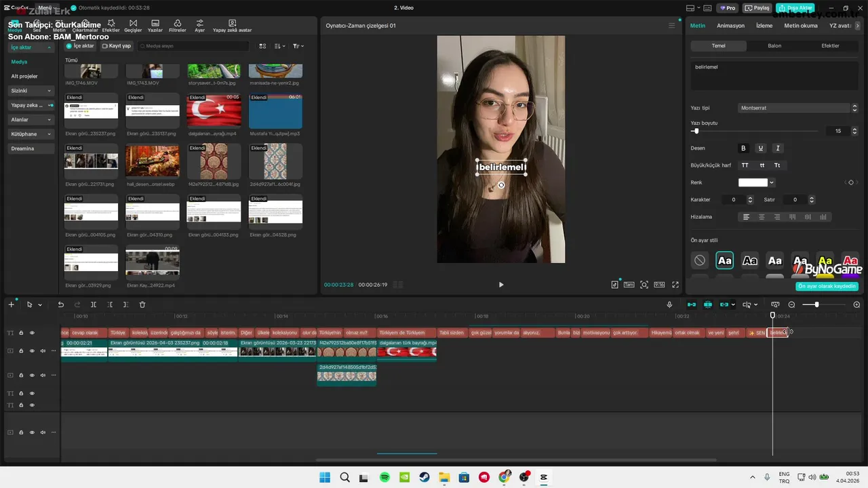Image resolution: width=868 pixels, height=488 pixels.
Task: Expand the Sizinki sidebar section
Action: (32, 91)
